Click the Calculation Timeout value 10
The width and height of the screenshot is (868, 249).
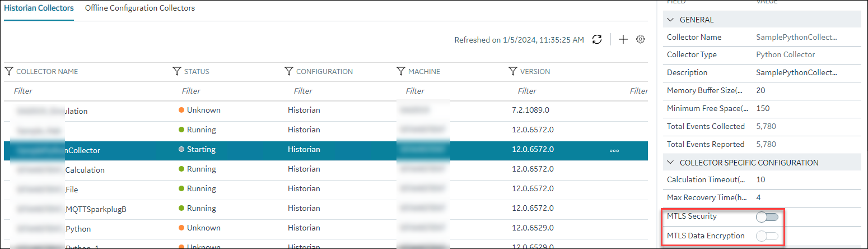tap(760, 180)
